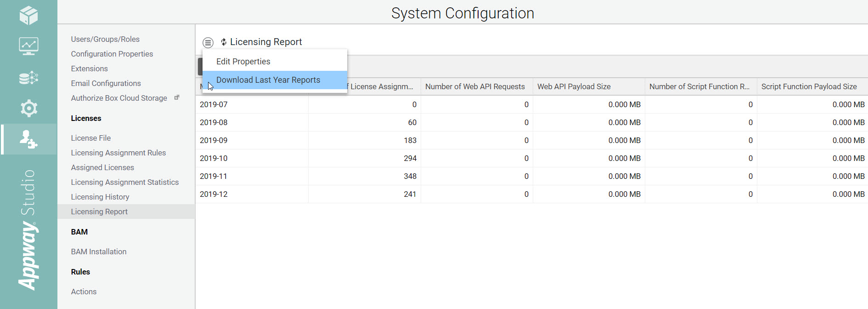The height and width of the screenshot is (309, 868).
Task: Open the monitor chart icon in sidebar
Action: [x=28, y=46]
